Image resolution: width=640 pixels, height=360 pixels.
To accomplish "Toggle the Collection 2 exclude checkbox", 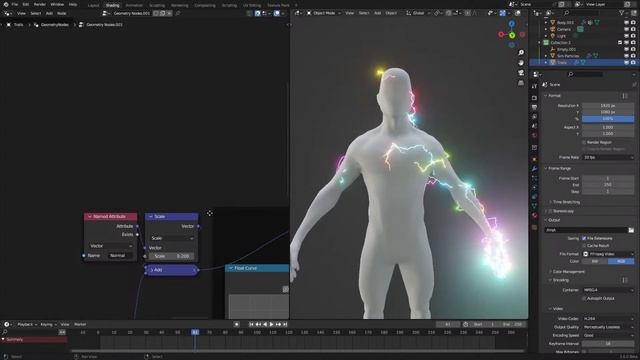I will [620, 42].
